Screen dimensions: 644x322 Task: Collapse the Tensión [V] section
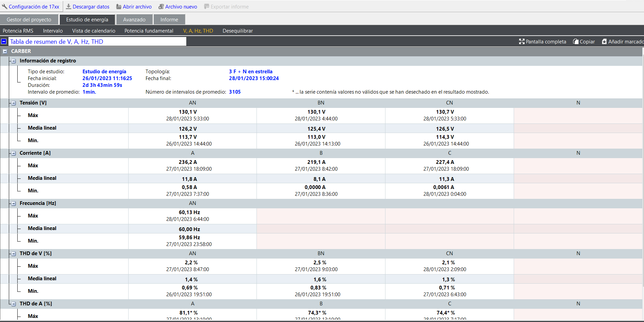(x=14, y=103)
